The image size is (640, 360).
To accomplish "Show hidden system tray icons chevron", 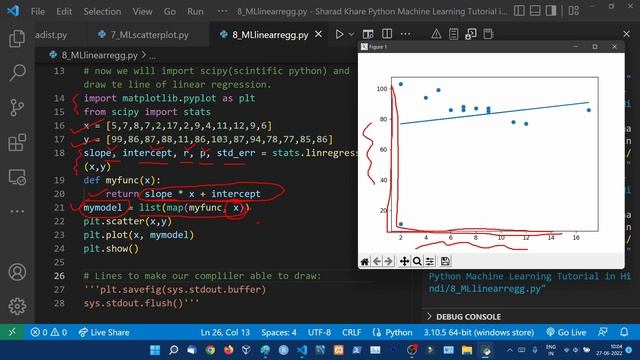I will [510, 350].
